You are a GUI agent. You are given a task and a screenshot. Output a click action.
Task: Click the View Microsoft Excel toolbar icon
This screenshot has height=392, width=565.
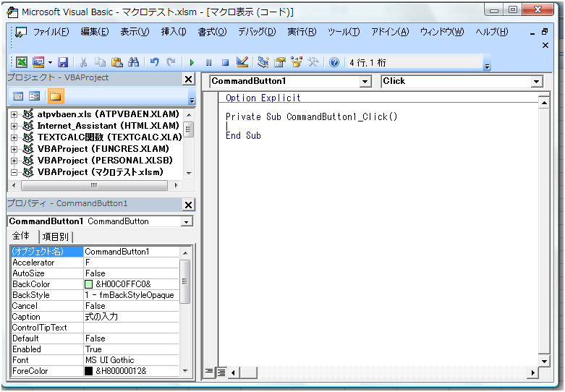[x=22, y=62]
